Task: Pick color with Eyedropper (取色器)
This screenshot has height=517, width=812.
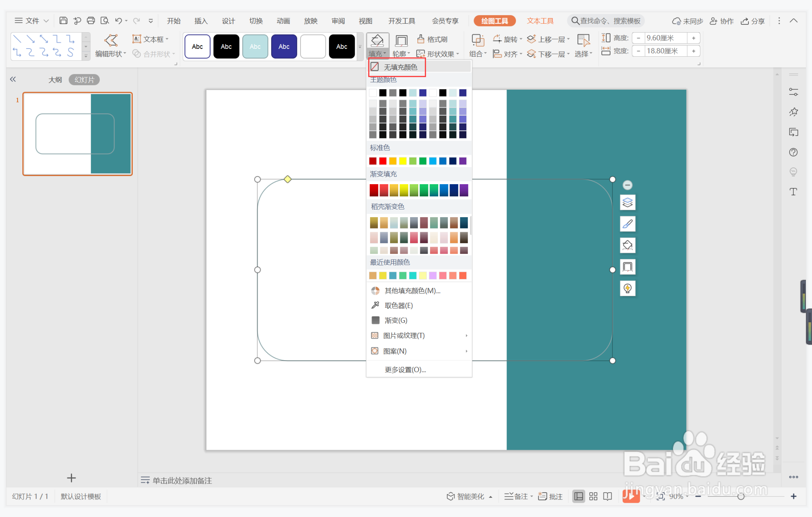Action: click(398, 306)
